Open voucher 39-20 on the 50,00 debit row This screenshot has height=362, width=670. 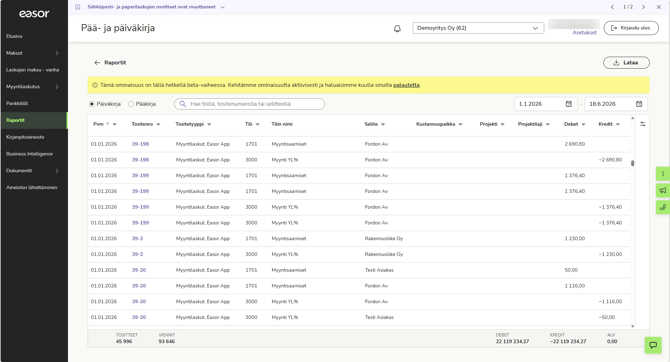pos(139,270)
